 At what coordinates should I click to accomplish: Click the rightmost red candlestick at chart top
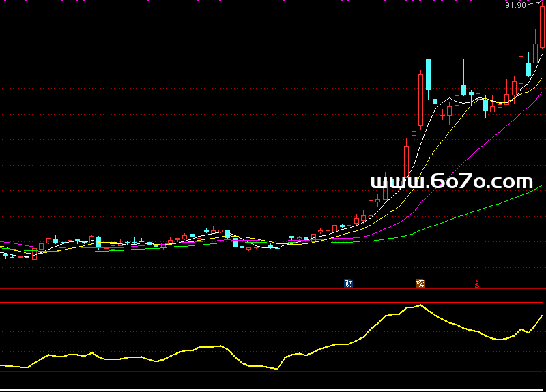[x=542, y=27]
